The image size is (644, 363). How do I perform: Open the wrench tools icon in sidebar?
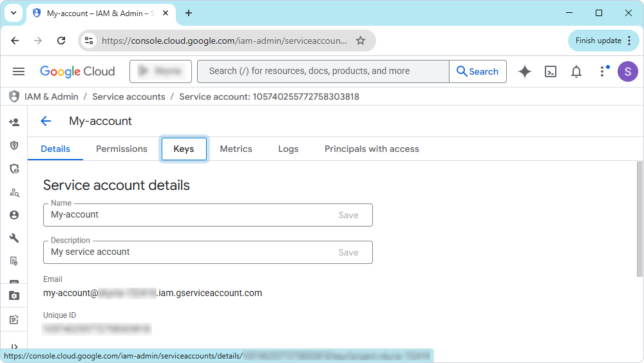pyautogui.click(x=14, y=238)
